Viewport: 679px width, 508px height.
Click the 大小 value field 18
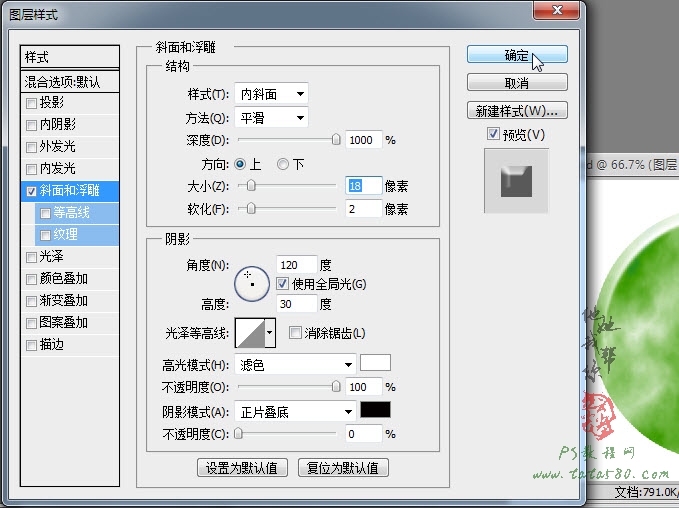[364, 186]
